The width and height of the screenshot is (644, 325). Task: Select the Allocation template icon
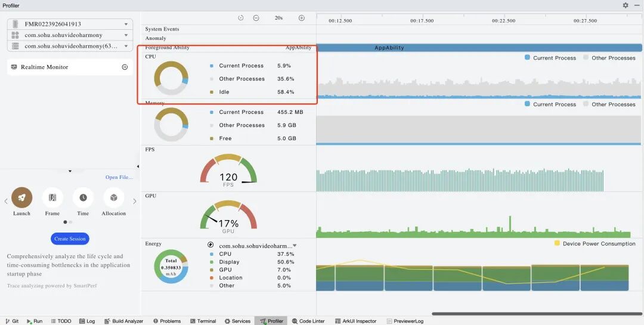click(x=114, y=197)
